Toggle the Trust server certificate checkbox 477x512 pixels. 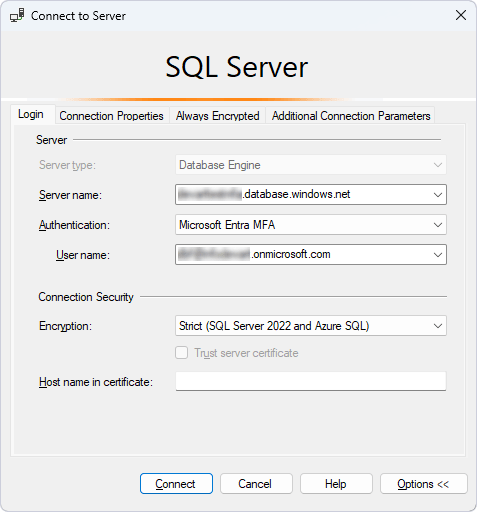(x=182, y=353)
